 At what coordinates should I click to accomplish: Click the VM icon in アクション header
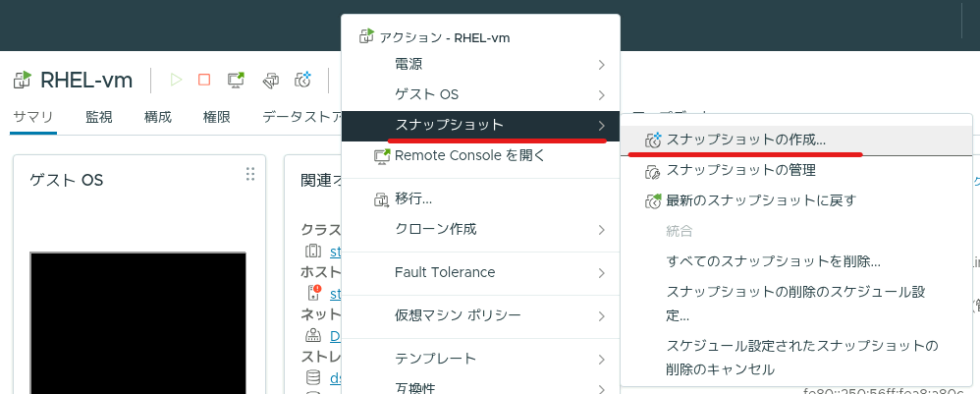[367, 36]
